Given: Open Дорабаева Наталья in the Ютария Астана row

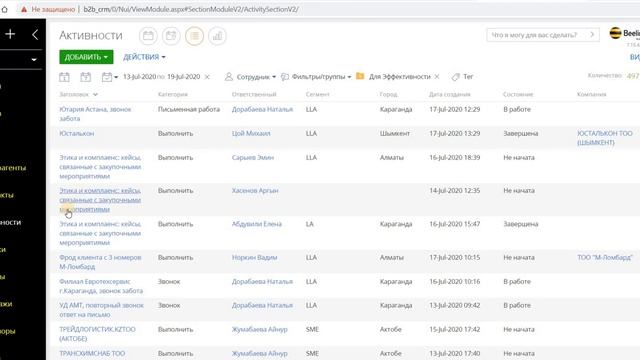Looking at the screenshot, I should (262, 109).
